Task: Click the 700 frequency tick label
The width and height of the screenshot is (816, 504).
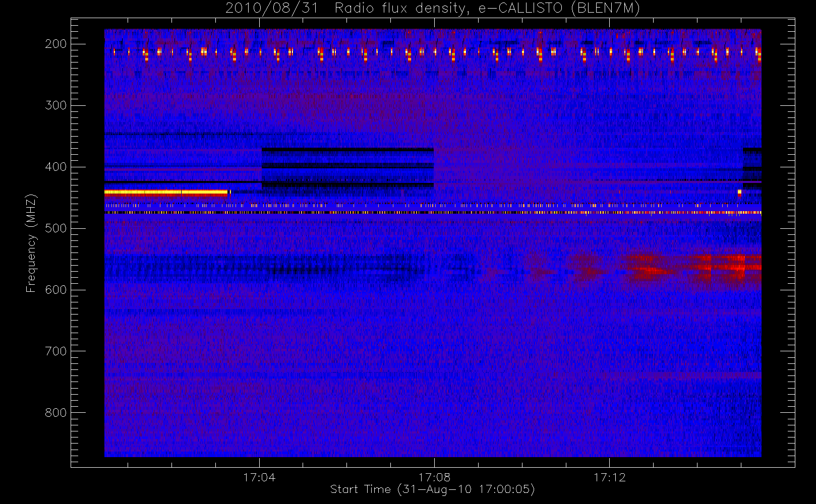Action: click(x=55, y=351)
